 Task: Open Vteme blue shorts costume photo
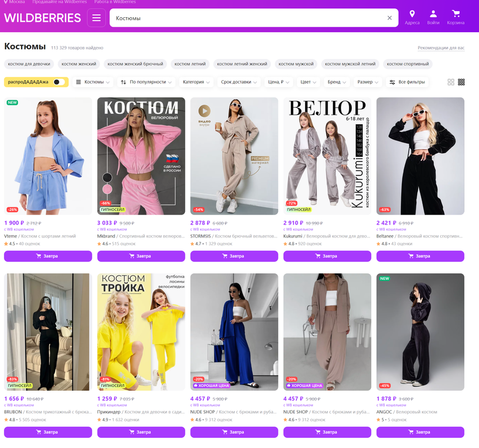[x=48, y=156]
